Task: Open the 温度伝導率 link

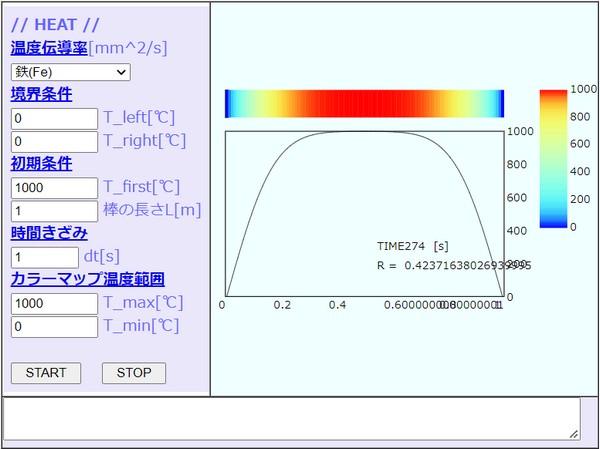Action: coord(48,48)
